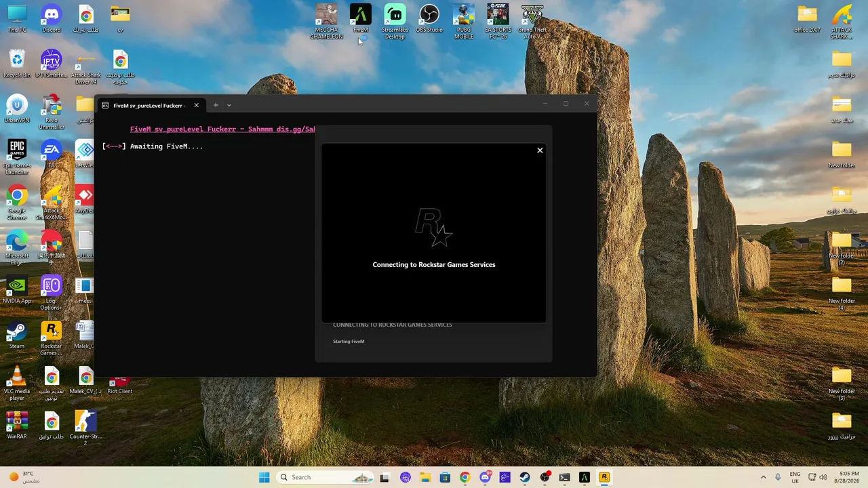Switch to Discord on the taskbar

(485, 477)
